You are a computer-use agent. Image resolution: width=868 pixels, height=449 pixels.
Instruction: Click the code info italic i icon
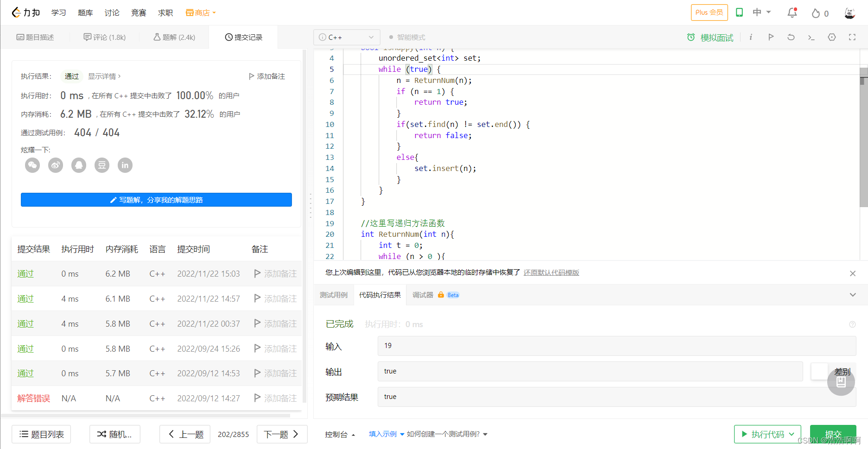[x=751, y=37]
